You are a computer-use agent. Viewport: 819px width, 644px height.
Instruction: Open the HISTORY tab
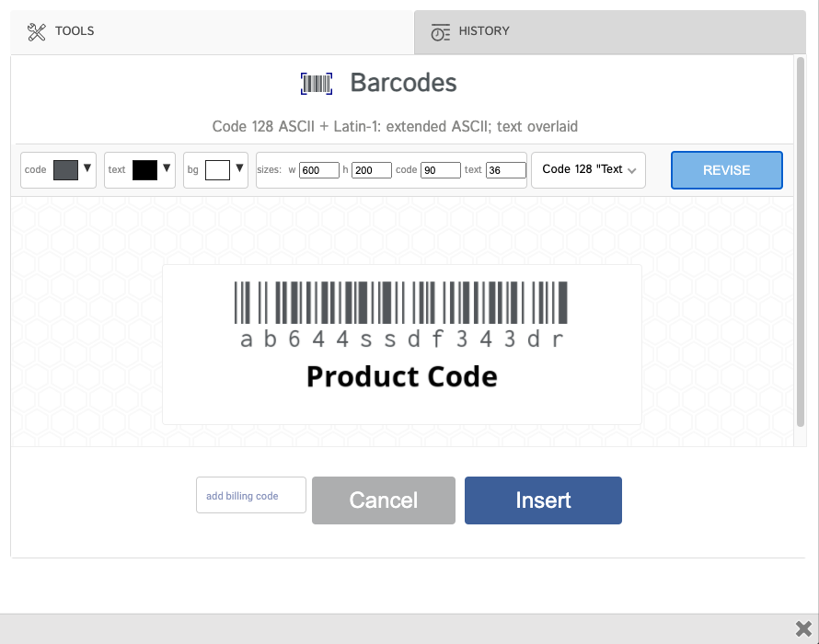point(609,31)
